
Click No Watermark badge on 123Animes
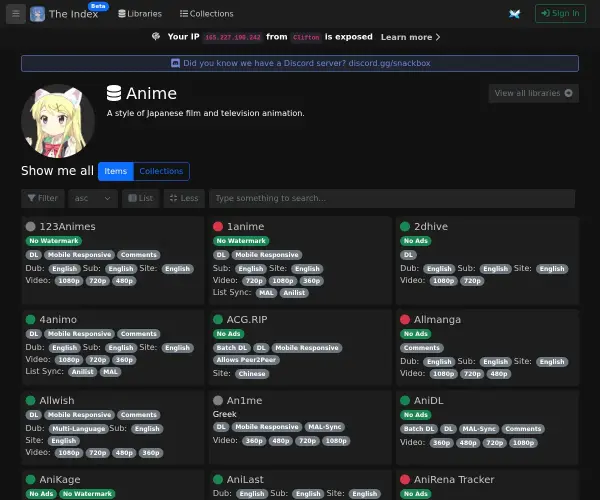click(54, 241)
